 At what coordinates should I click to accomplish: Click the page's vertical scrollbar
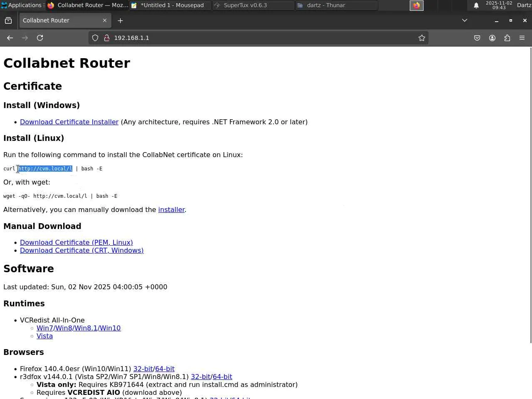pos(530,195)
